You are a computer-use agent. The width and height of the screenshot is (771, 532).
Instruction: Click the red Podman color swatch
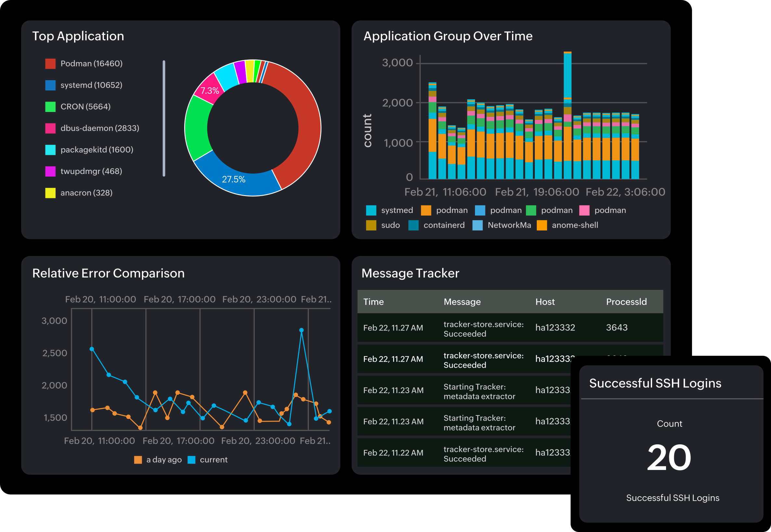(50, 63)
